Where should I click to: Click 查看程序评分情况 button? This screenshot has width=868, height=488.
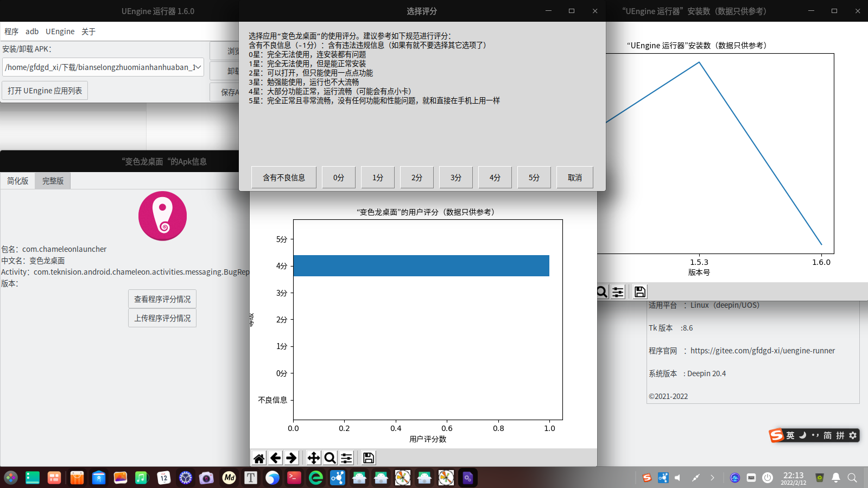[162, 299]
